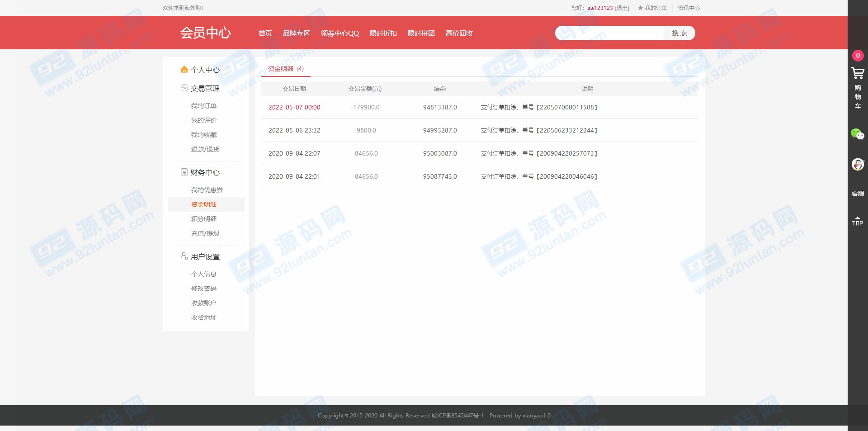Open 品牌专区 navigation item
868x431 pixels.
tap(297, 33)
